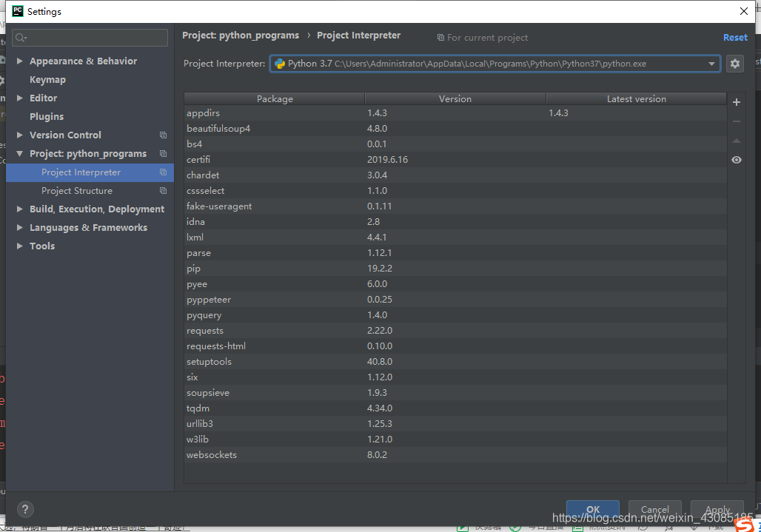Click version 2.22.0 of requests
The height and width of the screenshot is (532, 761).
point(380,330)
